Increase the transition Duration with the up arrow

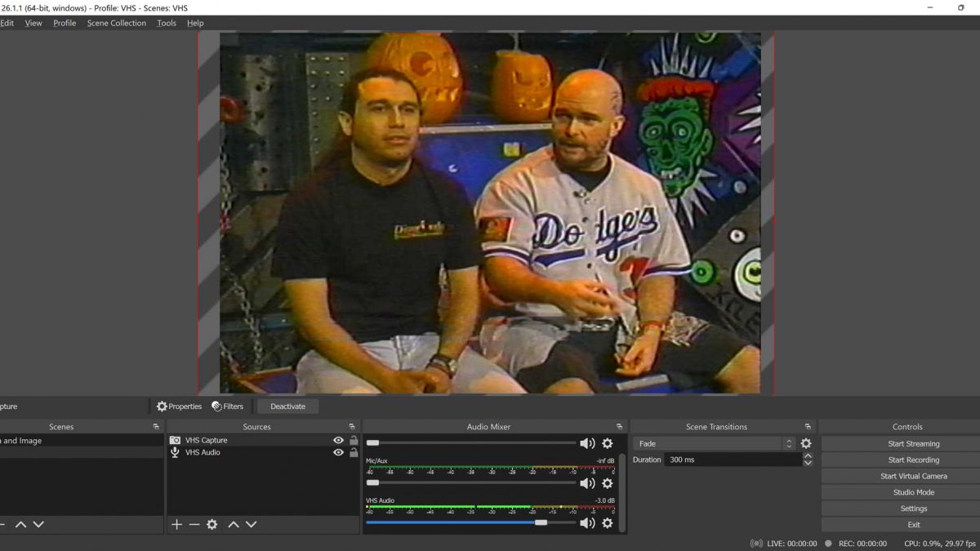[808, 456]
